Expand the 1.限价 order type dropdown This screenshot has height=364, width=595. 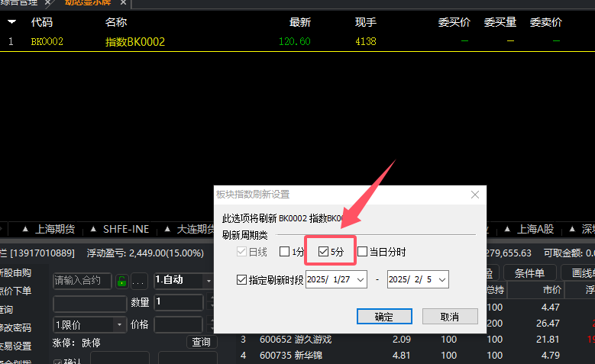[x=119, y=324]
